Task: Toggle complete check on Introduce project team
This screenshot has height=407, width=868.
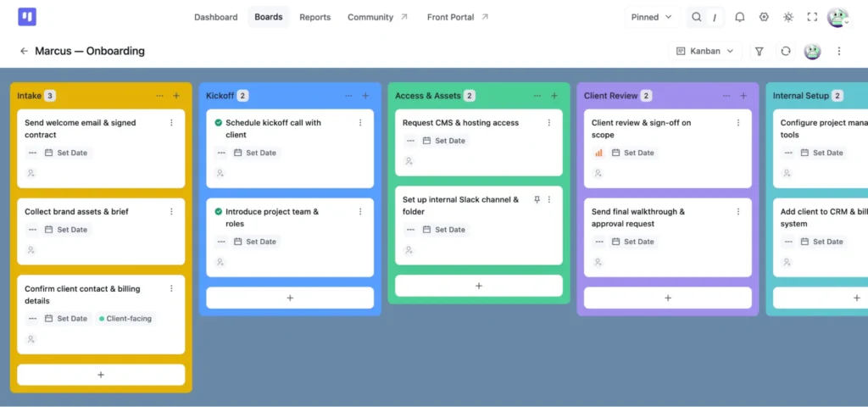Action: 219,211
